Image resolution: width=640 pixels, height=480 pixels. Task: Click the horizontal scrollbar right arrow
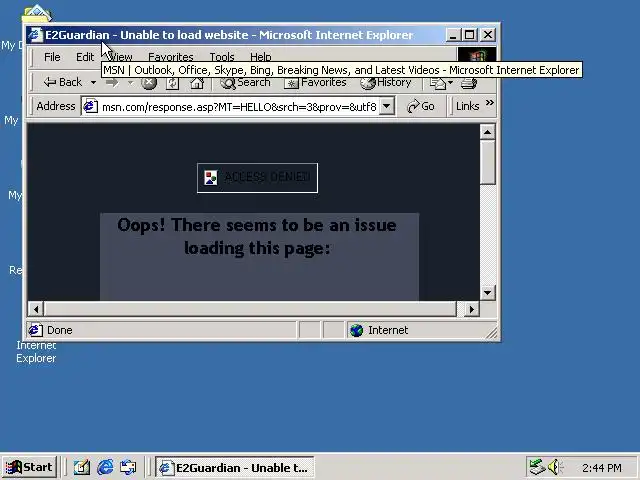(472, 309)
